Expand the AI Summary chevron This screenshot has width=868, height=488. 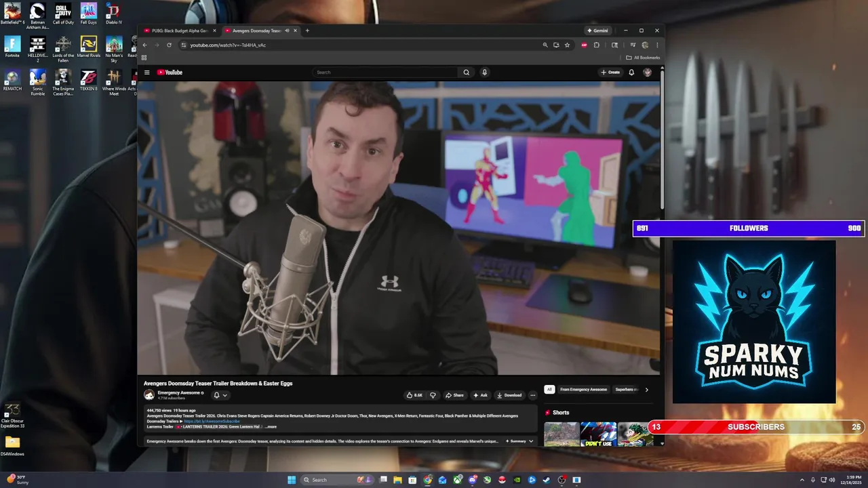(x=531, y=441)
